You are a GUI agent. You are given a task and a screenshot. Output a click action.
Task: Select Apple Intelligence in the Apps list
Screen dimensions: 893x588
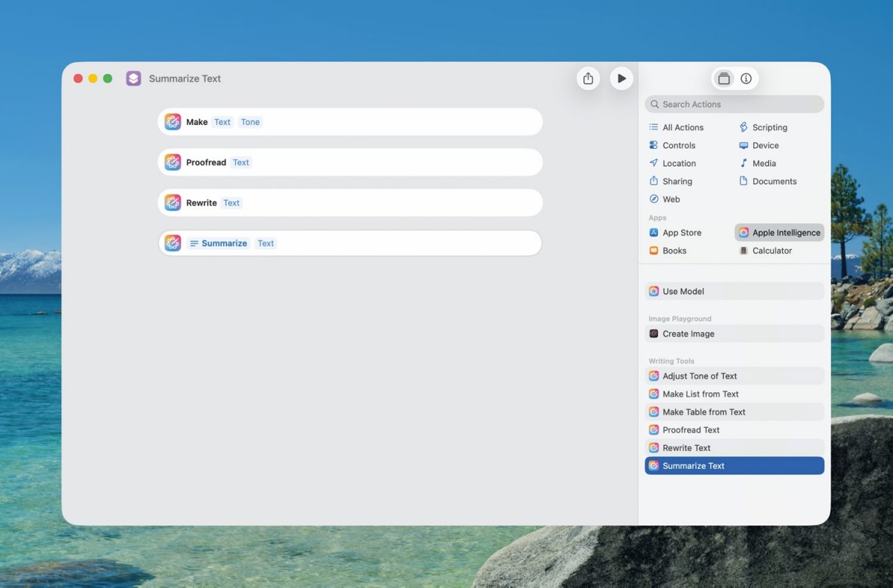point(779,232)
